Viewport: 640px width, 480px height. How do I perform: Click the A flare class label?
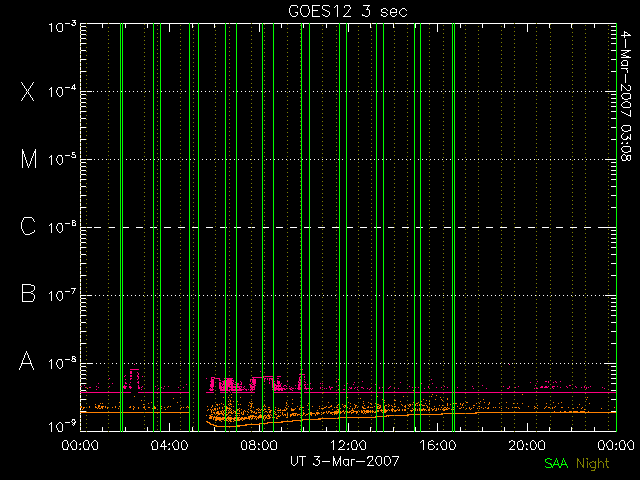(27, 361)
